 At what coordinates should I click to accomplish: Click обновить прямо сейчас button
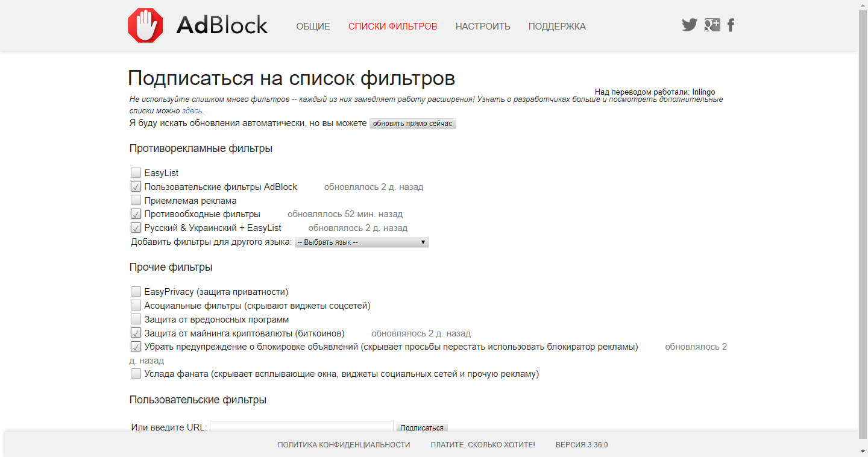click(x=412, y=124)
